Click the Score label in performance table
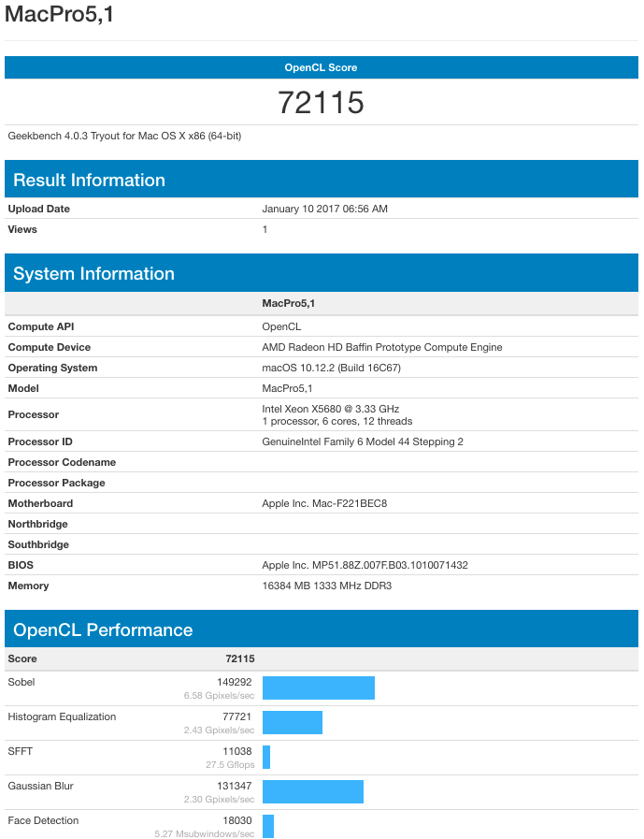Image resolution: width=644 pixels, height=839 pixels. pyautogui.click(x=22, y=658)
